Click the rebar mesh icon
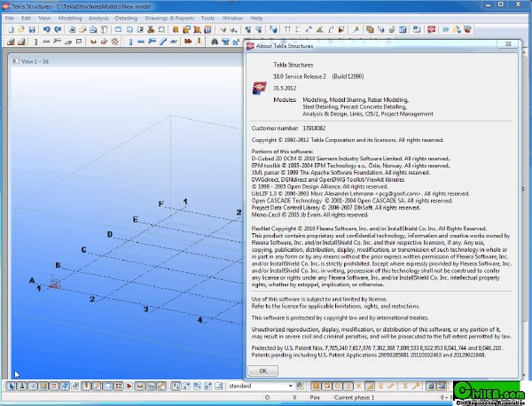 coord(114,42)
